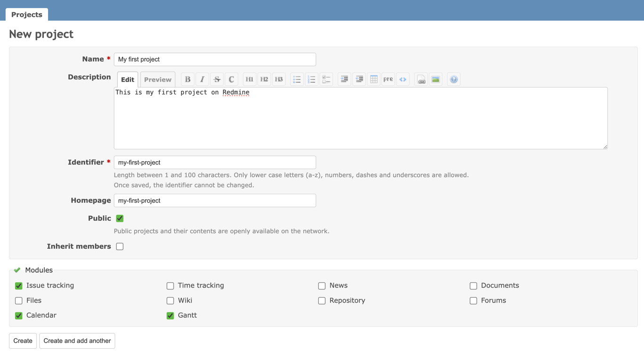The width and height of the screenshot is (644, 353).
Task: Insert an unordered list
Action: (297, 79)
